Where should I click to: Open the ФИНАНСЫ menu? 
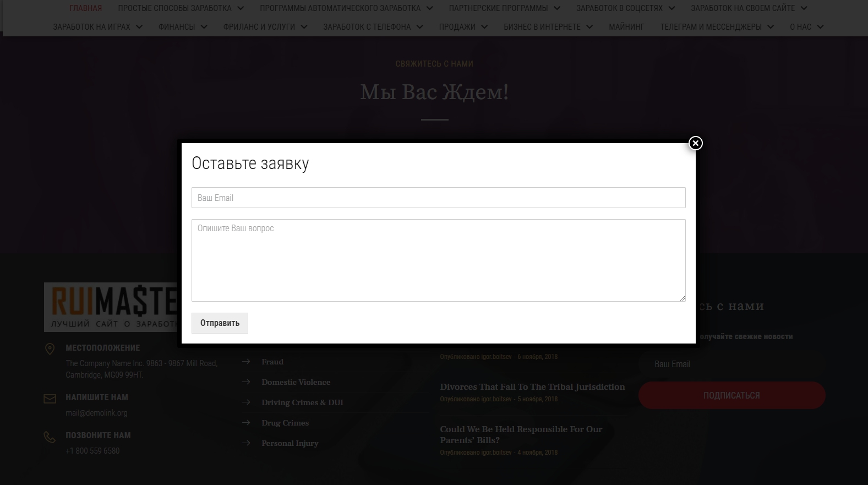(177, 26)
